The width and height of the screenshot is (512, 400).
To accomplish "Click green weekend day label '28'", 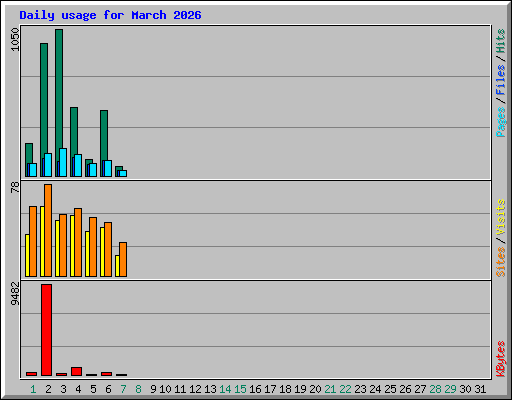I will 435,389.
